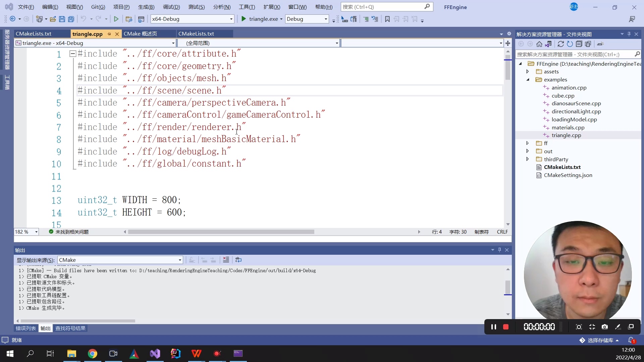The width and height of the screenshot is (644, 362).
Task: Switch to the CMake 概述页 tab
Action: tap(140, 34)
